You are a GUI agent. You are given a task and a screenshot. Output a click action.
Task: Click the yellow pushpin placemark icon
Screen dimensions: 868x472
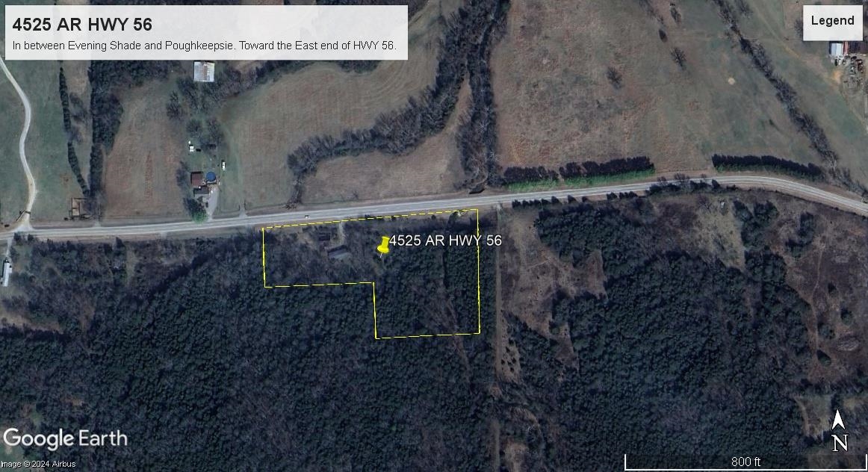tap(383, 246)
